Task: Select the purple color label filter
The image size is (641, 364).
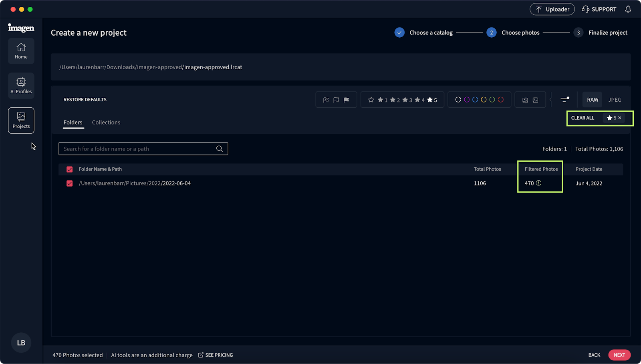Action: (467, 100)
